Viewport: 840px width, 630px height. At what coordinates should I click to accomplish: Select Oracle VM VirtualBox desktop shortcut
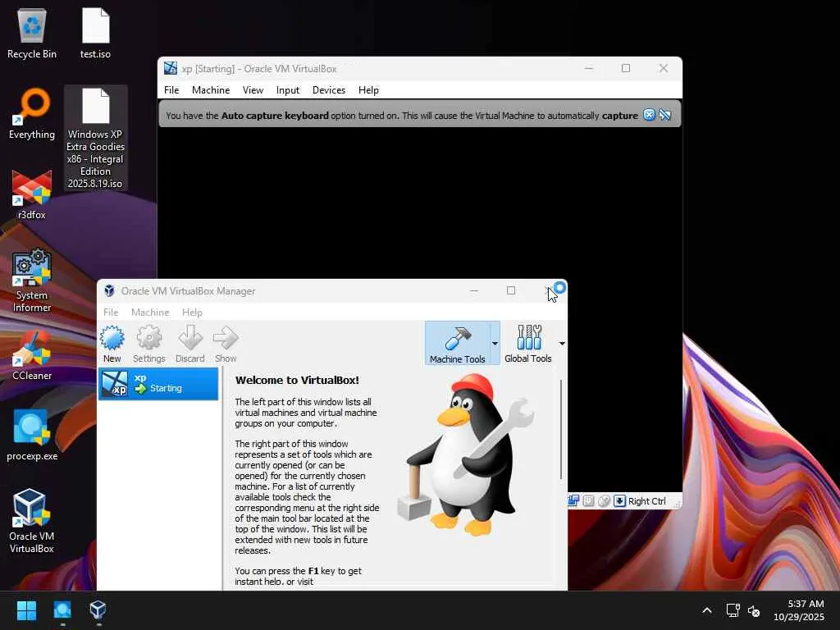[32, 521]
